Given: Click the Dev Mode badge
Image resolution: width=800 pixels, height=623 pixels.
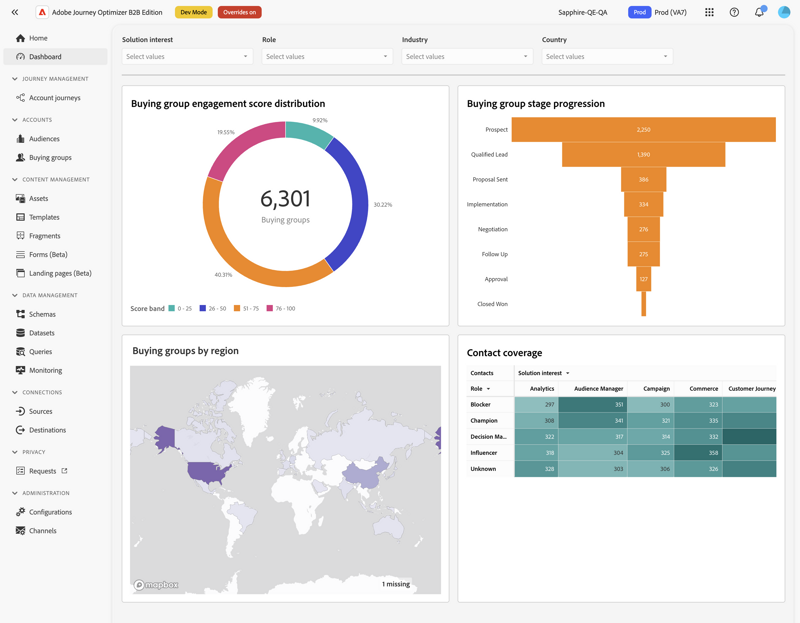Looking at the screenshot, I should [194, 12].
